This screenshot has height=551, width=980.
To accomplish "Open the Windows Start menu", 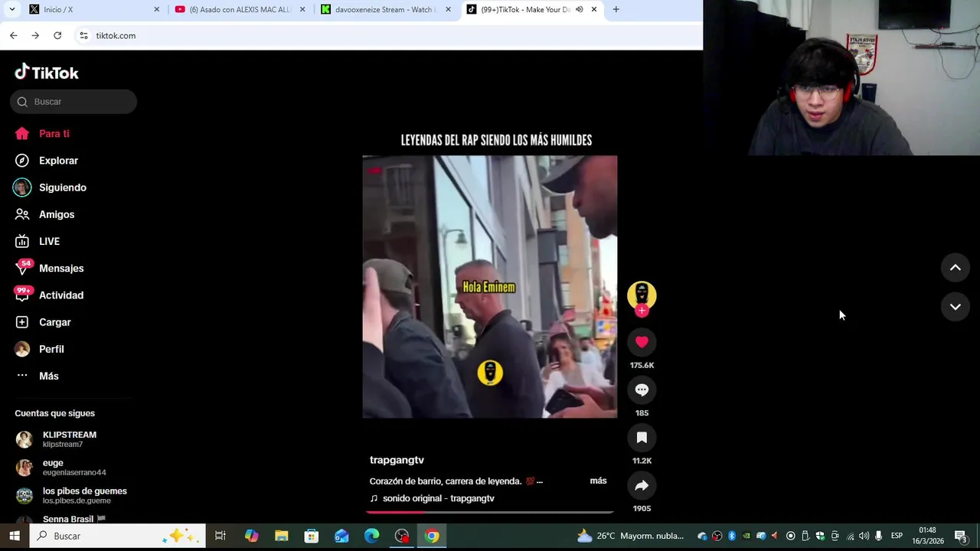I will pyautogui.click(x=15, y=536).
